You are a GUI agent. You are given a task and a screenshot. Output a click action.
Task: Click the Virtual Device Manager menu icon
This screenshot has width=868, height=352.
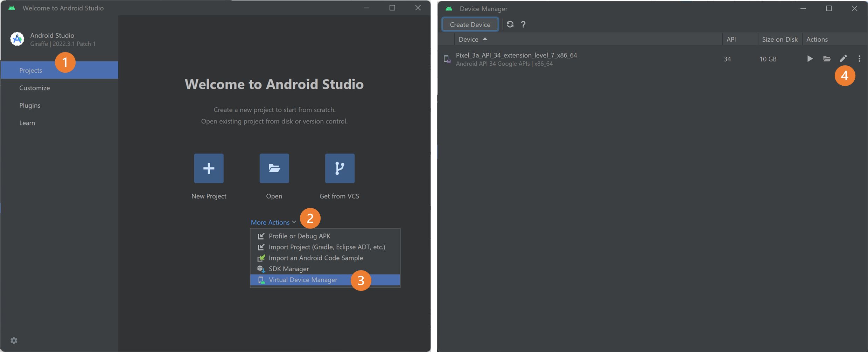pos(261,280)
